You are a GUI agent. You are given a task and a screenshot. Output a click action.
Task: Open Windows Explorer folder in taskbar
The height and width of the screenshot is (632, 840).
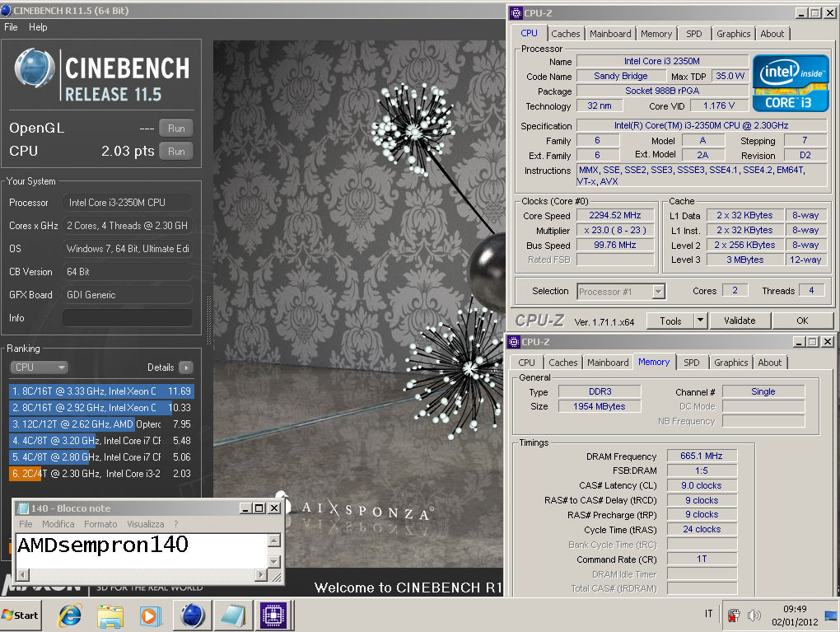click(110, 615)
